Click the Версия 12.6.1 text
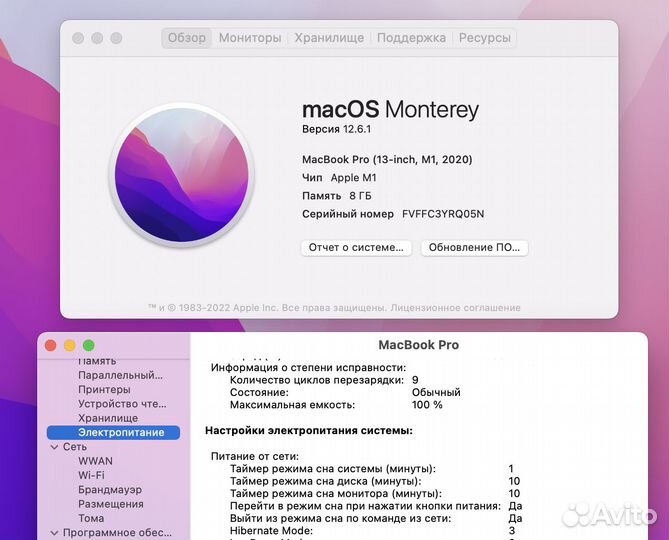The image size is (669, 540). [x=336, y=129]
